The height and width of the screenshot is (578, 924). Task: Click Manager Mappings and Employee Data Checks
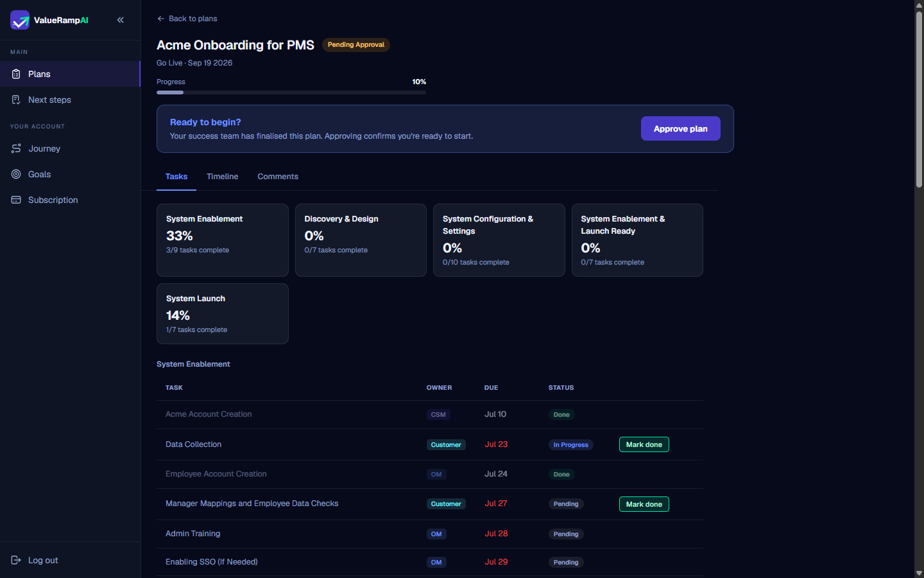252,504
